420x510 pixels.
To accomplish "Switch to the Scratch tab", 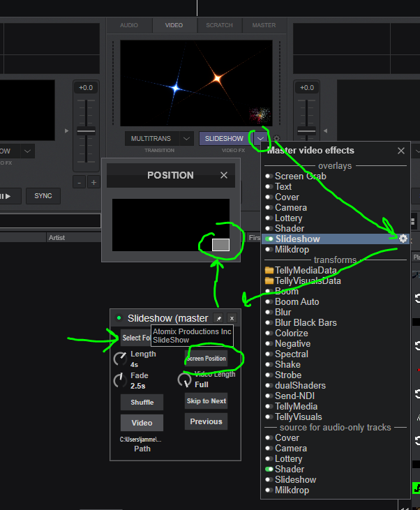I will [219, 25].
